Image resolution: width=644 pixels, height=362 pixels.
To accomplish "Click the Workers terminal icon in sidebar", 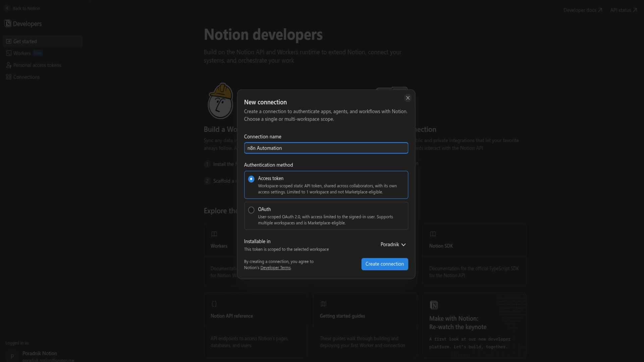I will (x=9, y=53).
